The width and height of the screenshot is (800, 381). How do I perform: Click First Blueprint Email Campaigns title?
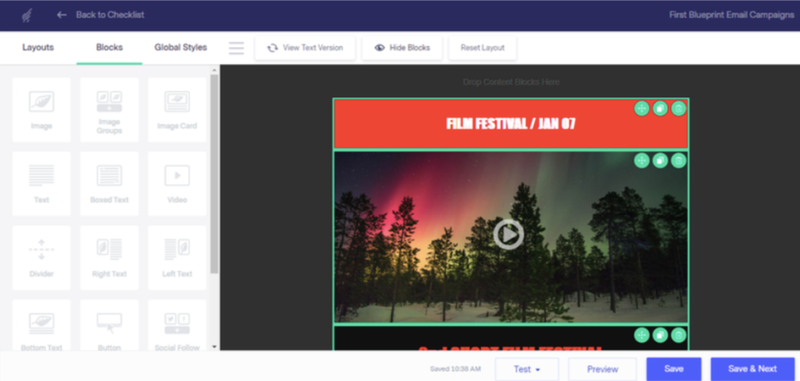pyautogui.click(x=732, y=15)
